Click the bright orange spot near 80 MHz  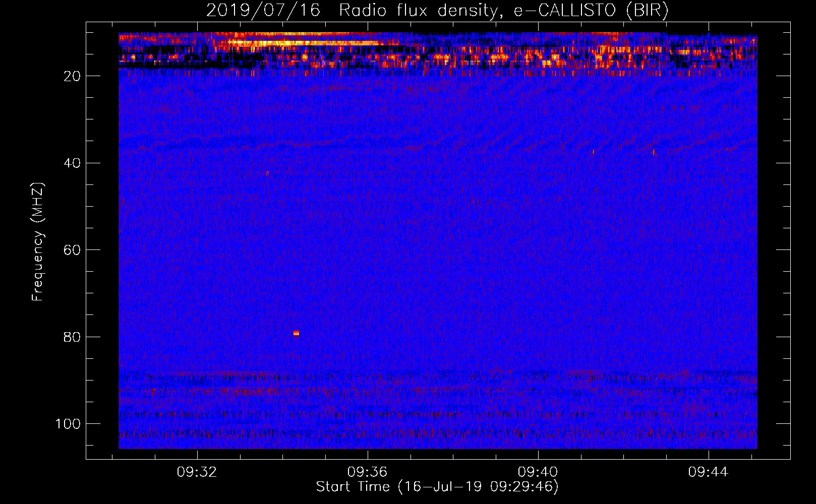coord(296,333)
